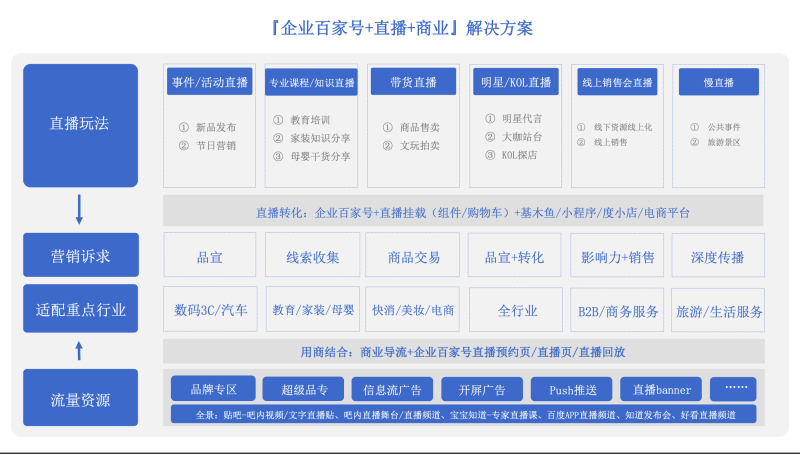800x454 pixels.
Task: Choose the 慢直播 header
Action: coord(718,82)
